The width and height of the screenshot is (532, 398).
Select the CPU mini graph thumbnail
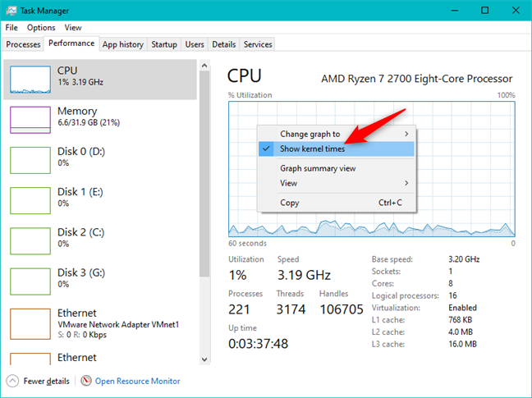click(30, 80)
